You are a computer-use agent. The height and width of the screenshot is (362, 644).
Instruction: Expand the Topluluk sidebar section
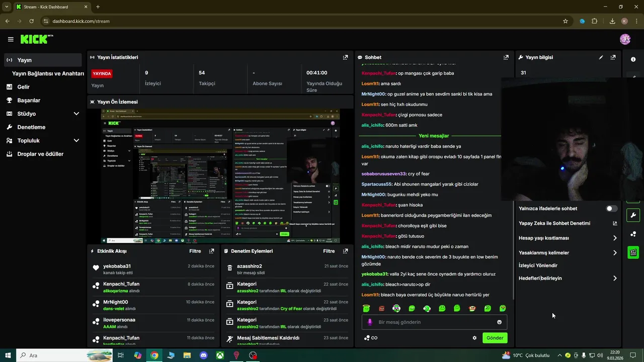pos(76,141)
